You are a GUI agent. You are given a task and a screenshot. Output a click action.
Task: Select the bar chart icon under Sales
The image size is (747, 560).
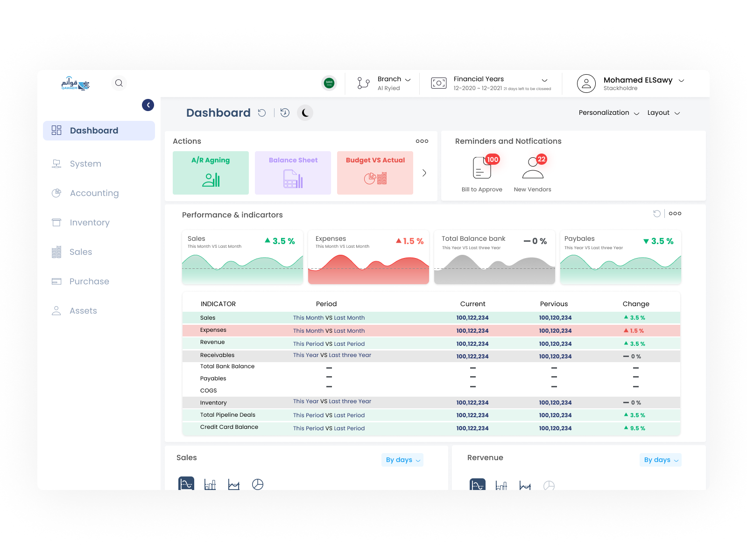210,483
